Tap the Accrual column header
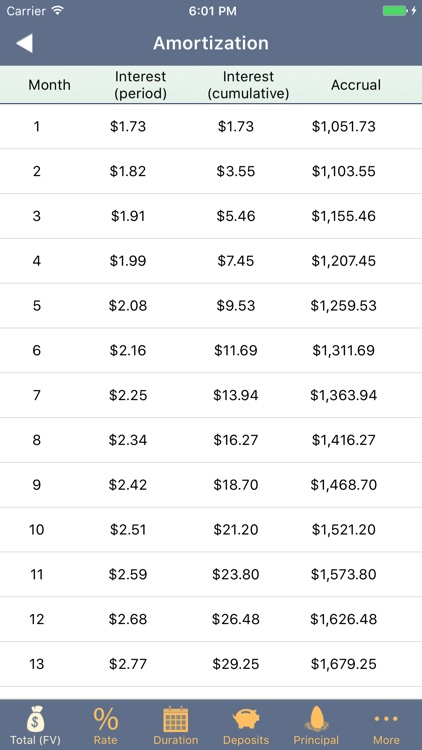This screenshot has width=422, height=750. pyautogui.click(x=356, y=85)
